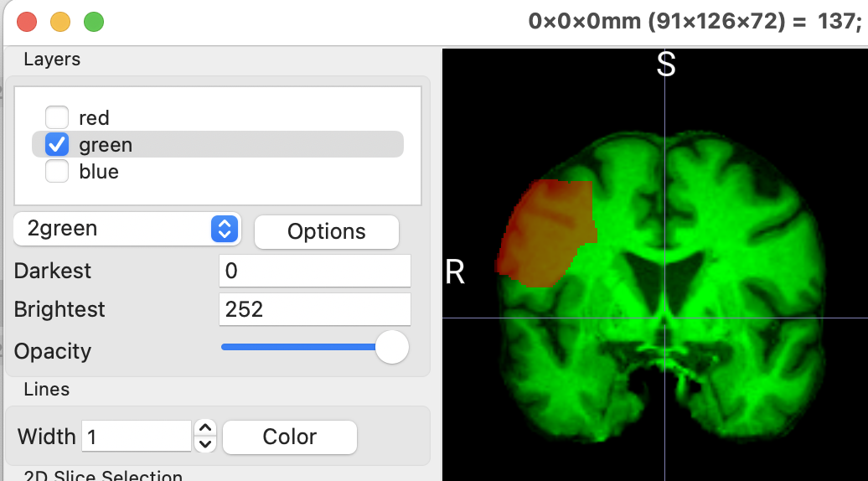Select the red layer name in list
The image size is (868, 481).
click(94, 118)
